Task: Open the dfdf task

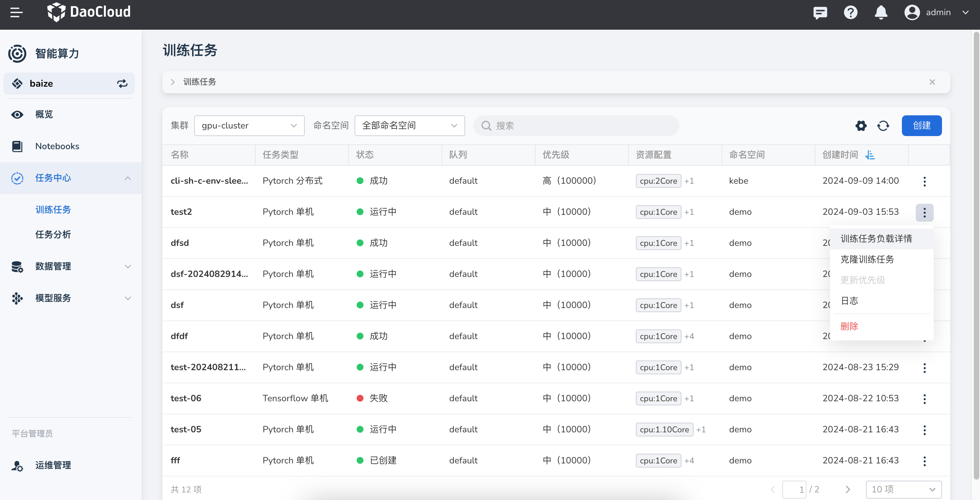Action: click(179, 336)
